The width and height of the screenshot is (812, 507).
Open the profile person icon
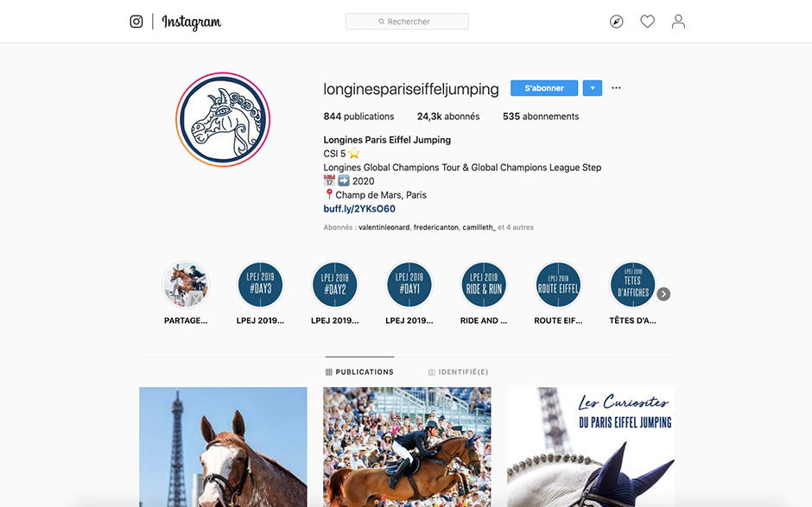tap(678, 22)
